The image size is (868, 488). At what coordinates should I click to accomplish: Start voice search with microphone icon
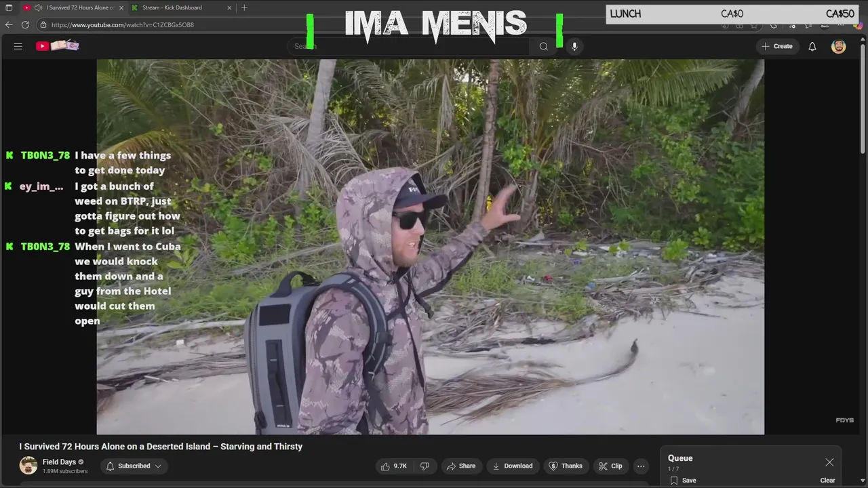pos(574,46)
